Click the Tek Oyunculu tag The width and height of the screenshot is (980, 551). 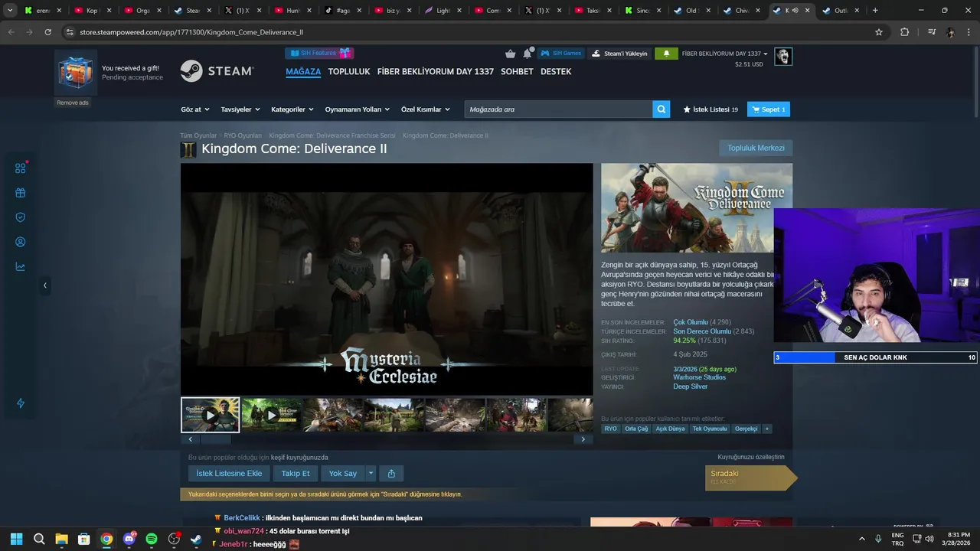click(x=710, y=429)
